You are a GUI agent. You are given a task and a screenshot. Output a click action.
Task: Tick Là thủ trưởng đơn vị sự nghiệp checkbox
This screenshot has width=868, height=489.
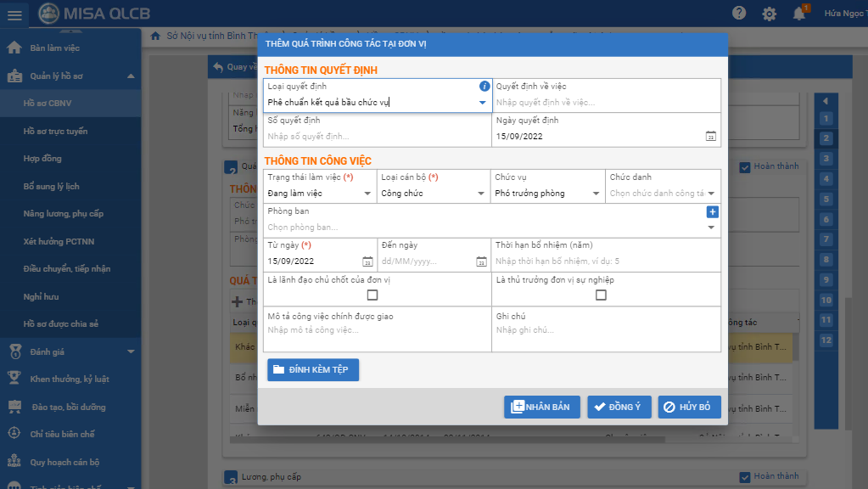tap(601, 295)
